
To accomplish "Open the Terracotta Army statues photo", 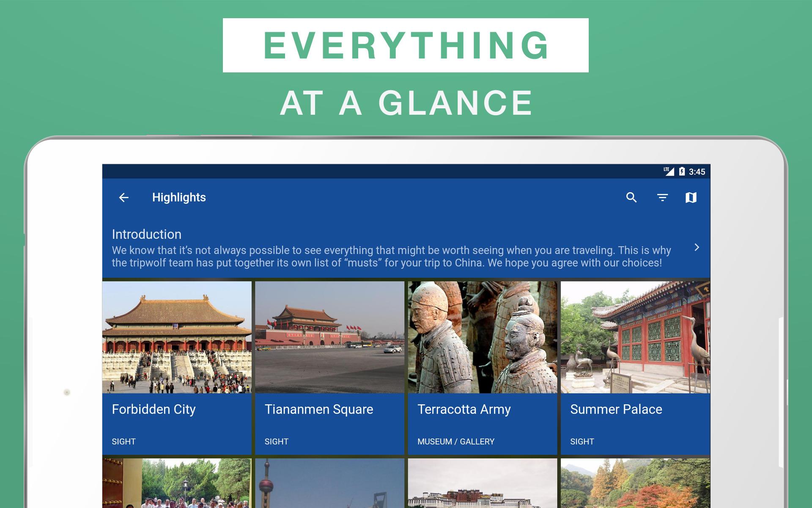I will pyautogui.click(x=483, y=337).
